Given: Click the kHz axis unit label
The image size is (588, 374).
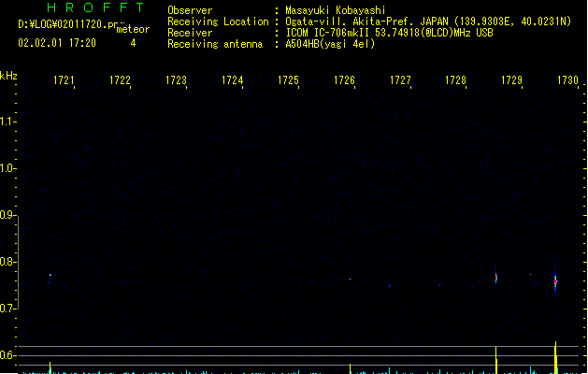Looking at the screenshot, I should pyautogui.click(x=8, y=76).
